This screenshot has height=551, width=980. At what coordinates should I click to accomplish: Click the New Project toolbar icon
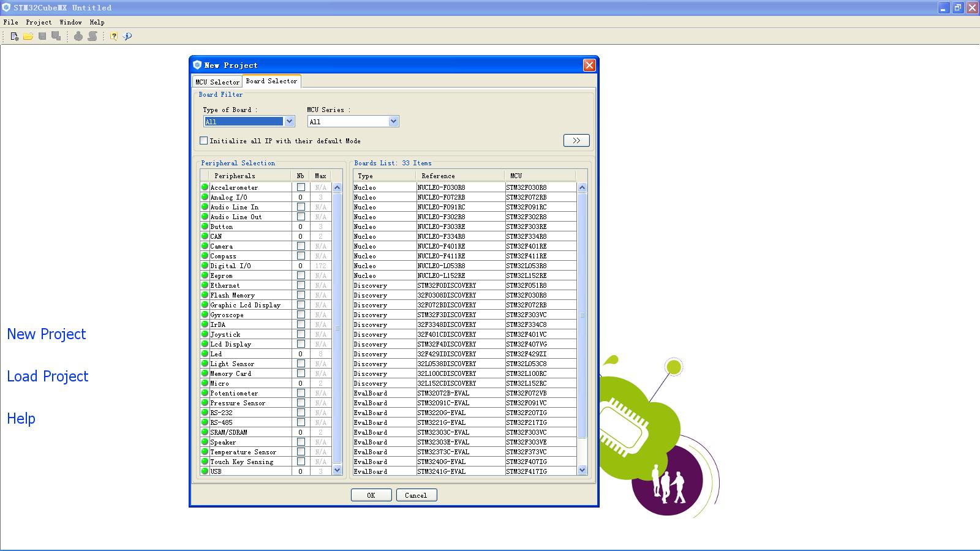(x=15, y=36)
